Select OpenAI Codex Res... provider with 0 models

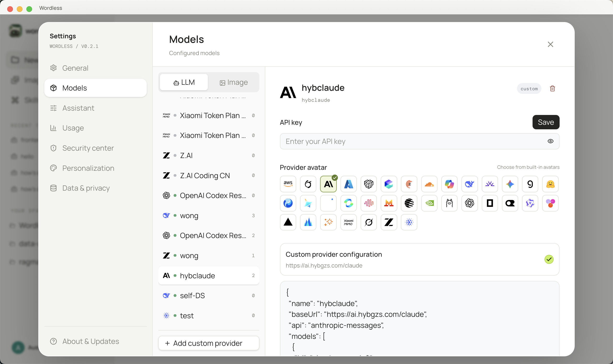point(209,195)
